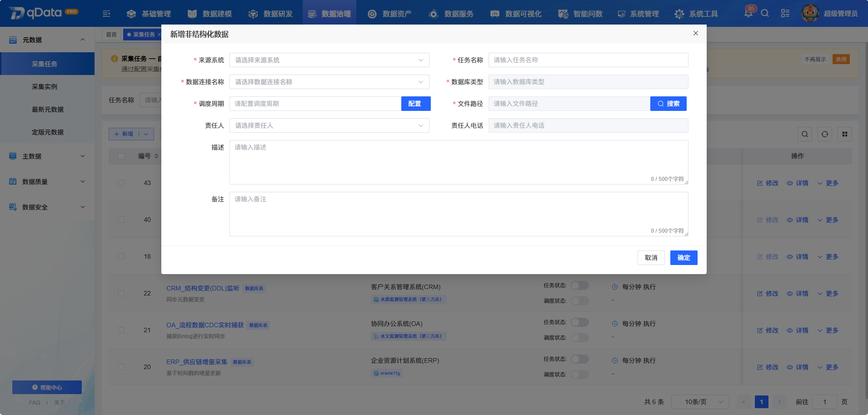868x415 pixels.
Task: Click the table refresh icon button
Action: click(x=825, y=134)
